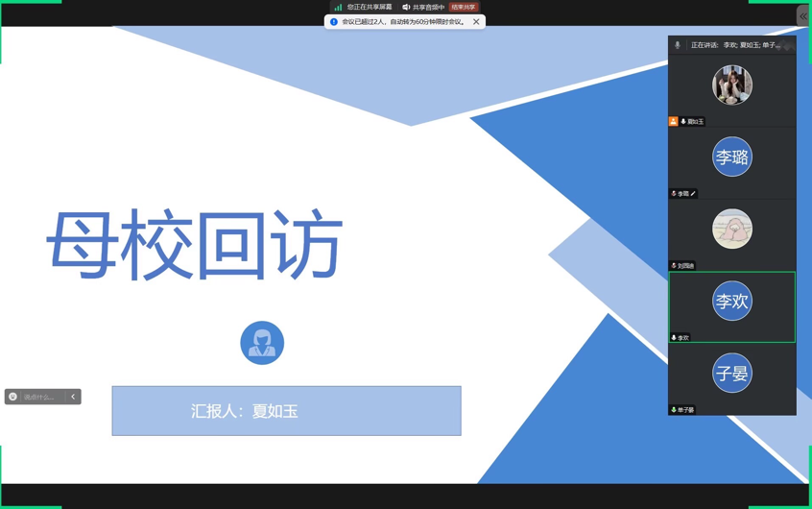The height and width of the screenshot is (509, 812).
Task: Click the blue info icon in notification
Action: [x=334, y=21]
